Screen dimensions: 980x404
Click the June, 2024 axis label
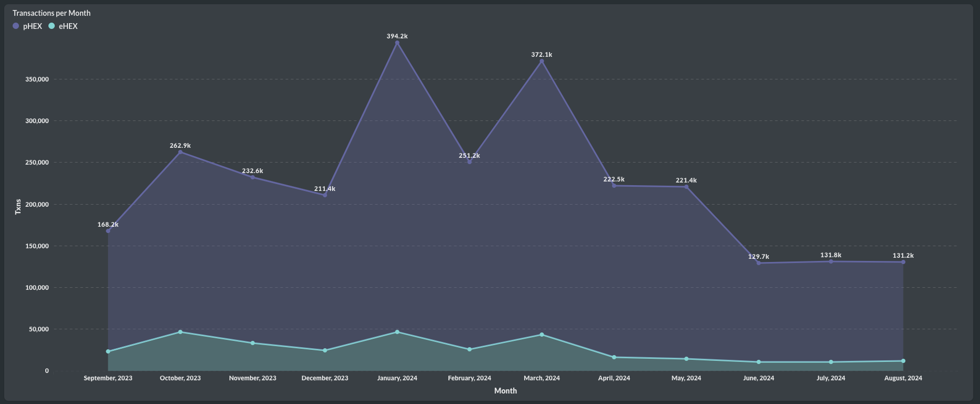tap(758, 378)
